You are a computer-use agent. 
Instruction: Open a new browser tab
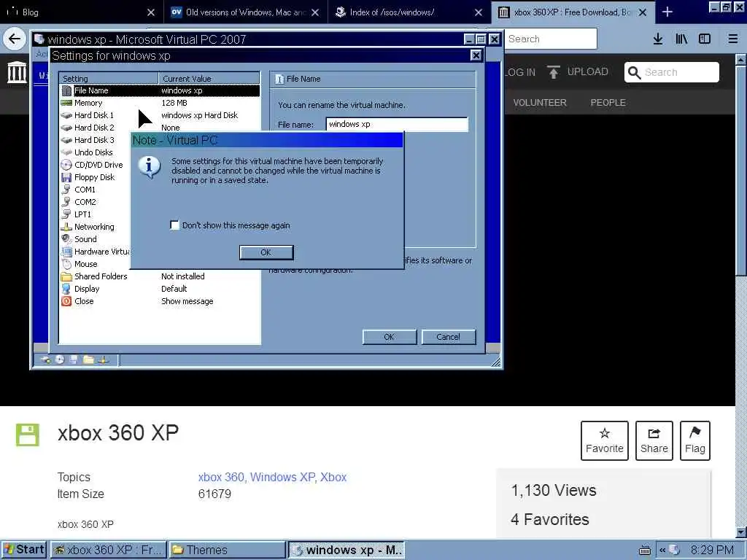(x=667, y=12)
